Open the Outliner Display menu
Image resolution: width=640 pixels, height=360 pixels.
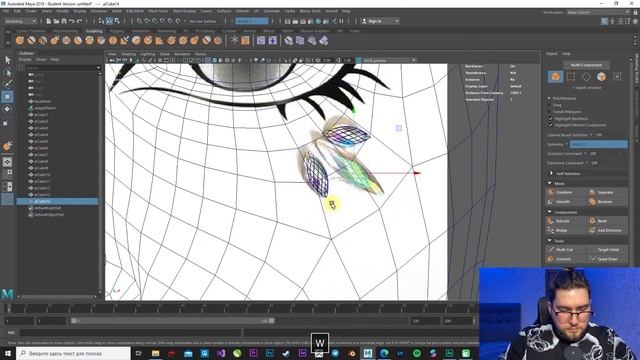click(x=25, y=60)
